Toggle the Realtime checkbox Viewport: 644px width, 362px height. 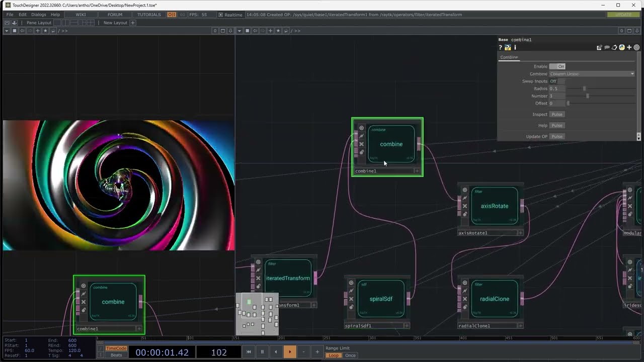221,15
